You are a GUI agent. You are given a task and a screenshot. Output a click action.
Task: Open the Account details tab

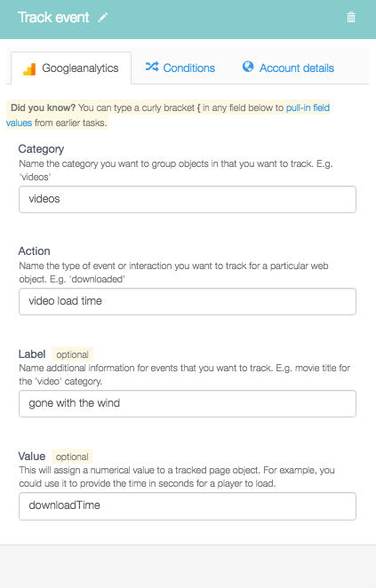pyautogui.click(x=288, y=68)
